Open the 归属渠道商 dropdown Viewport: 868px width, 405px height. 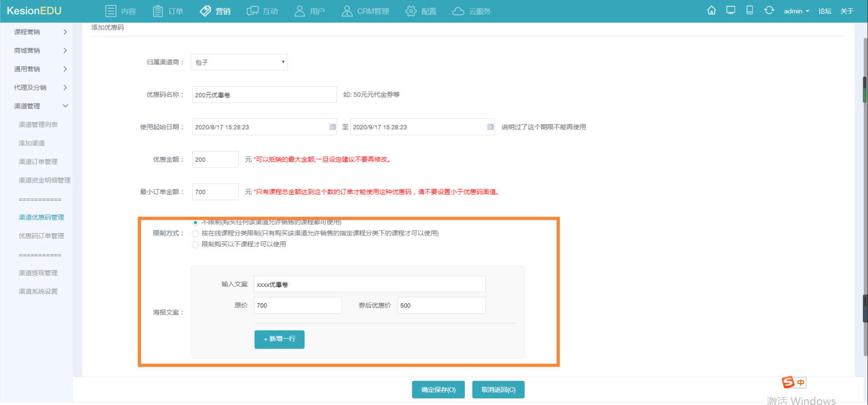(239, 62)
